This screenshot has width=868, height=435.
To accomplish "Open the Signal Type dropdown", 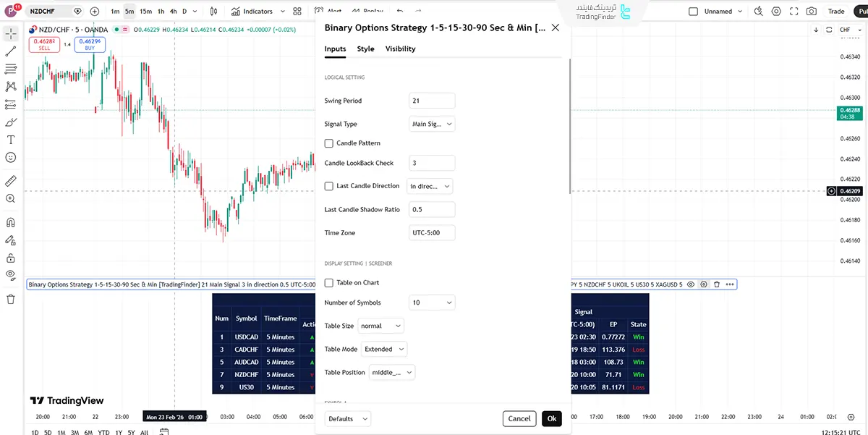I will pos(432,124).
